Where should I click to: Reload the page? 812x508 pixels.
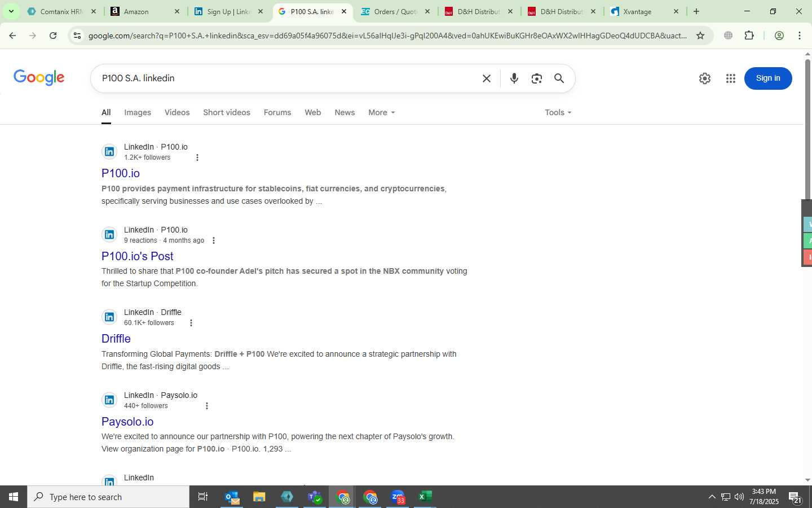tap(53, 36)
